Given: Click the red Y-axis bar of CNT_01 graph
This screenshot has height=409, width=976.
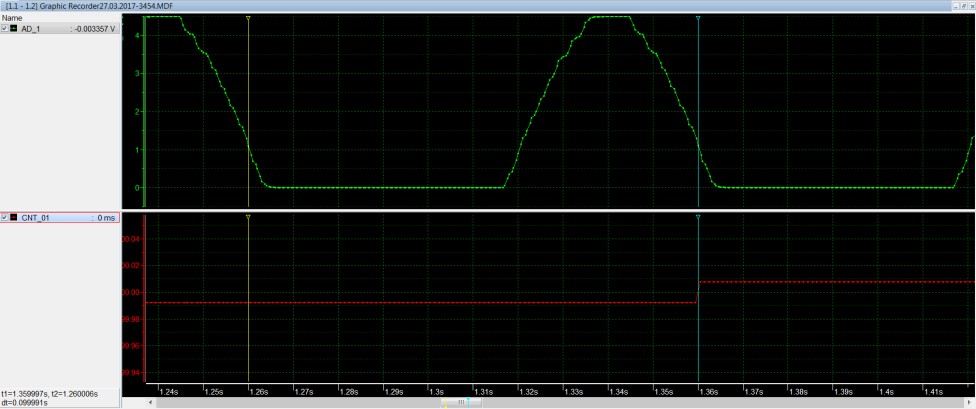Looking at the screenshot, I should 144,298.
